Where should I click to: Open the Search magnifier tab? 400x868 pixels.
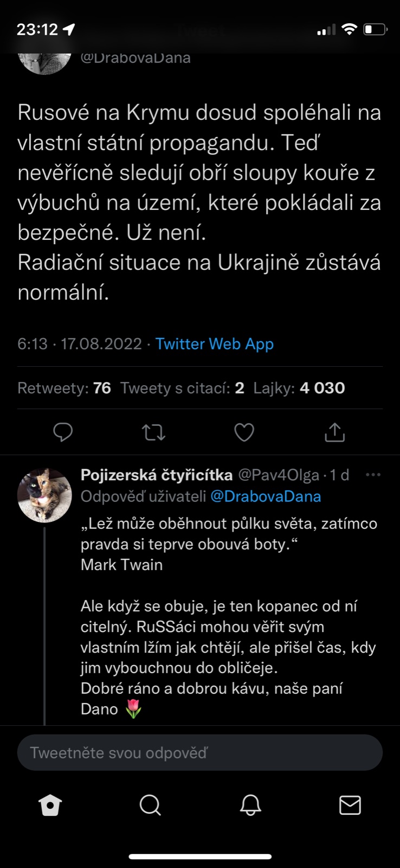pos(150,806)
